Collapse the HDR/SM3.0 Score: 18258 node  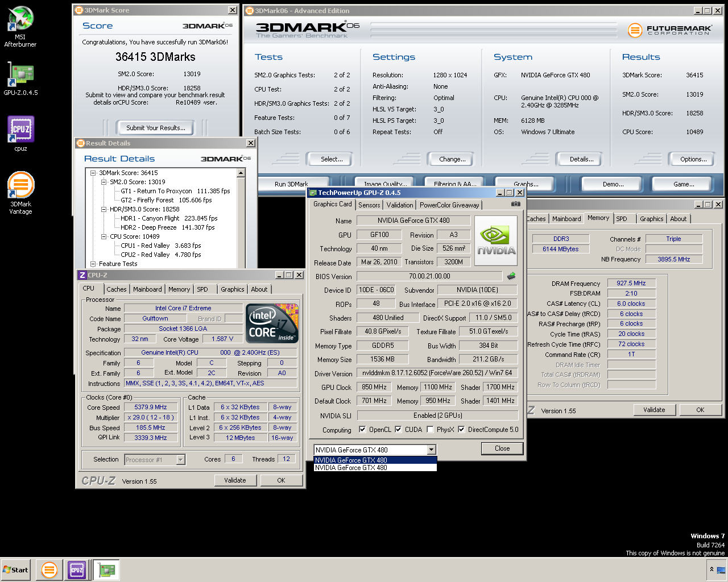[104, 209]
